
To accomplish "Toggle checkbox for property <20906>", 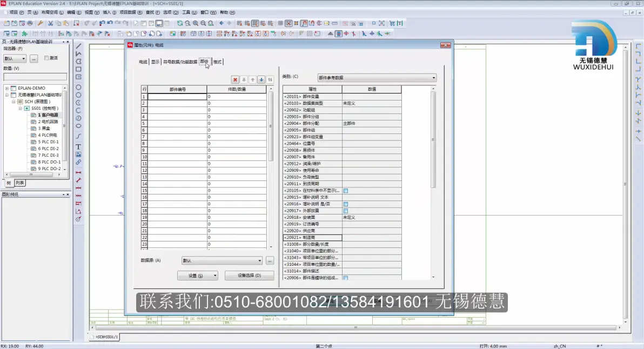I will pos(346,278).
